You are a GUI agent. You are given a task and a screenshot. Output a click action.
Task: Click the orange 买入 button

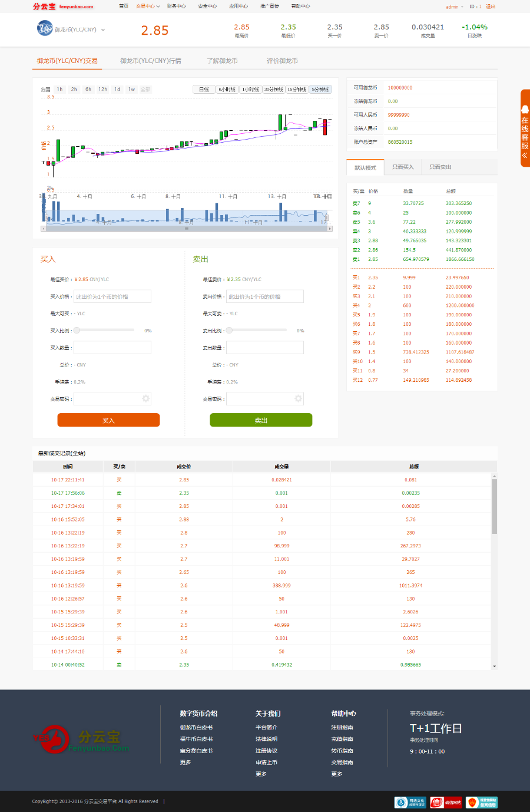(x=108, y=420)
